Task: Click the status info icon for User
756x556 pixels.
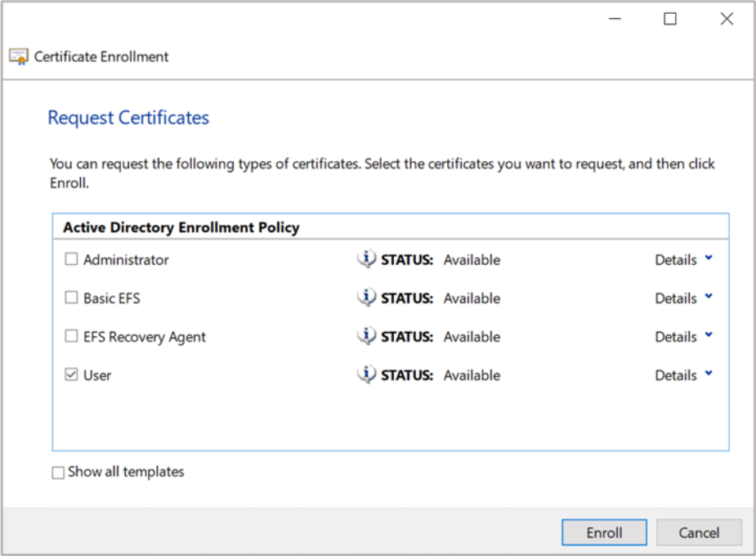Action: (366, 374)
